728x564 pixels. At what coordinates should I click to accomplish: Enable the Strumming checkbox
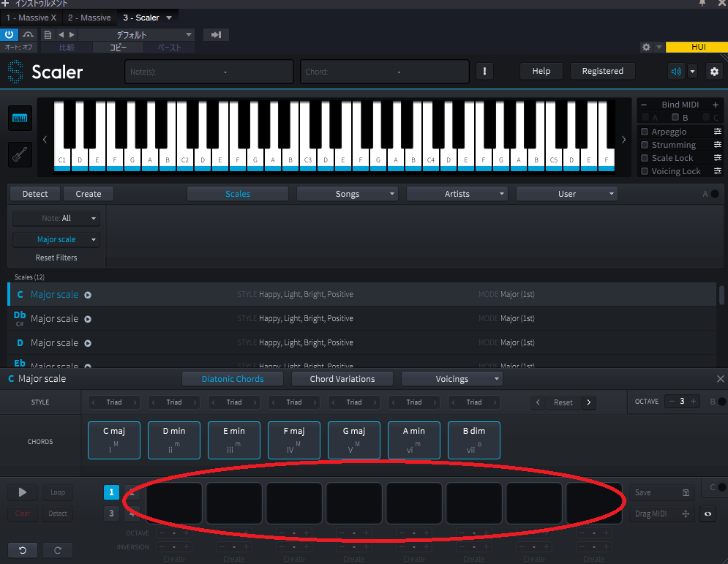(x=645, y=145)
